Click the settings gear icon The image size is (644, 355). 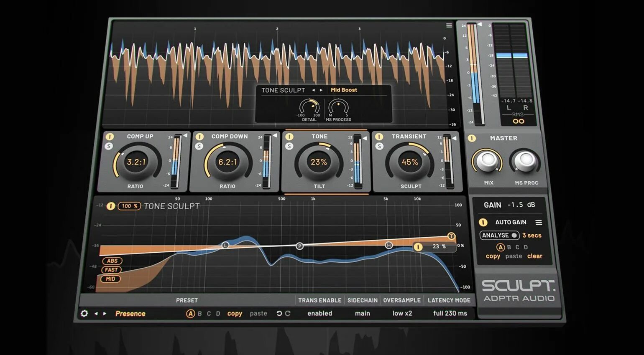point(84,313)
